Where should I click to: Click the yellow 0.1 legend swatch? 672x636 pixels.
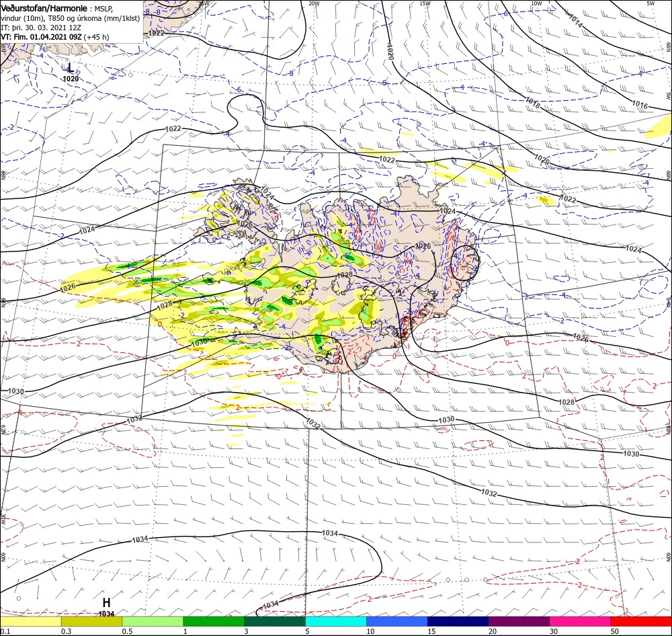pyautogui.click(x=30, y=622)
